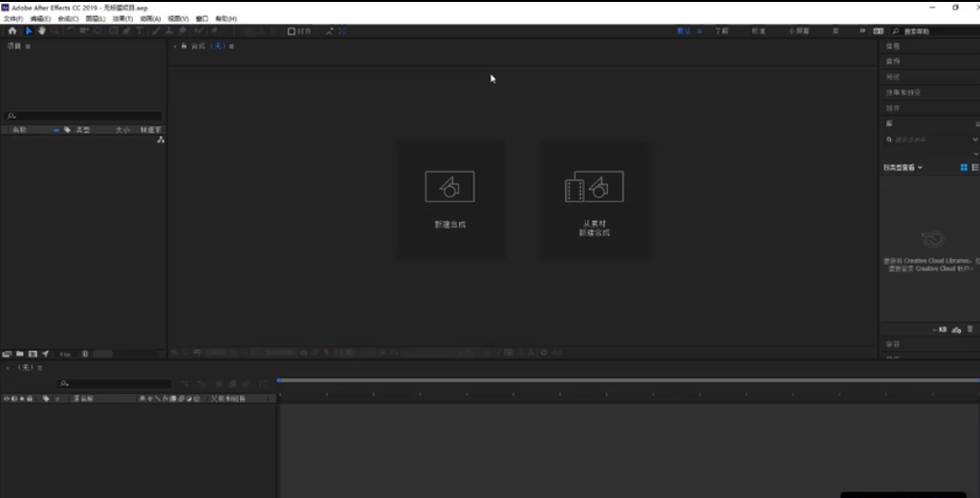The image size is (980, 498).
Task: Select the Pen tool
Action: coord(127,31)
